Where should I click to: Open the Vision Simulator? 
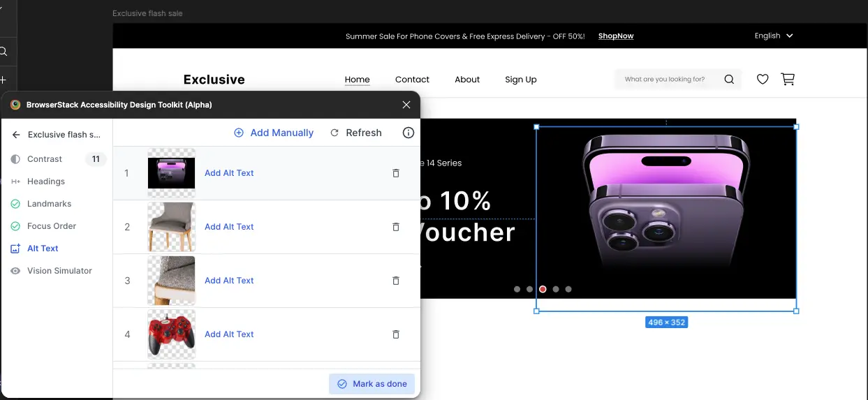click(59, 271)
